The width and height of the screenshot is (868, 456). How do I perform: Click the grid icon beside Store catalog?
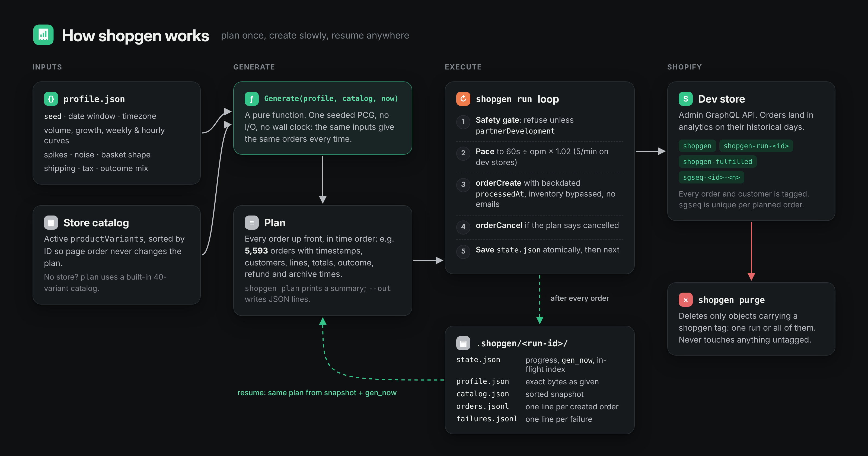pos(51,223)
